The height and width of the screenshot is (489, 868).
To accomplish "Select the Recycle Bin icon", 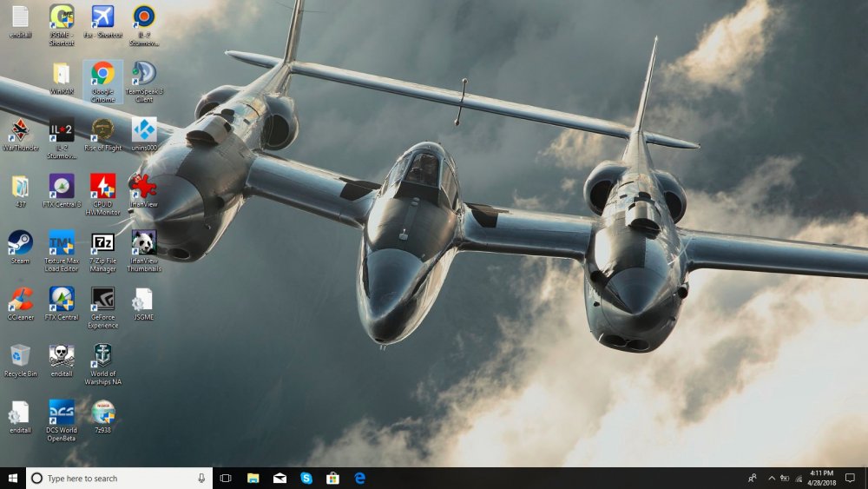I will (x=19, y=355).
